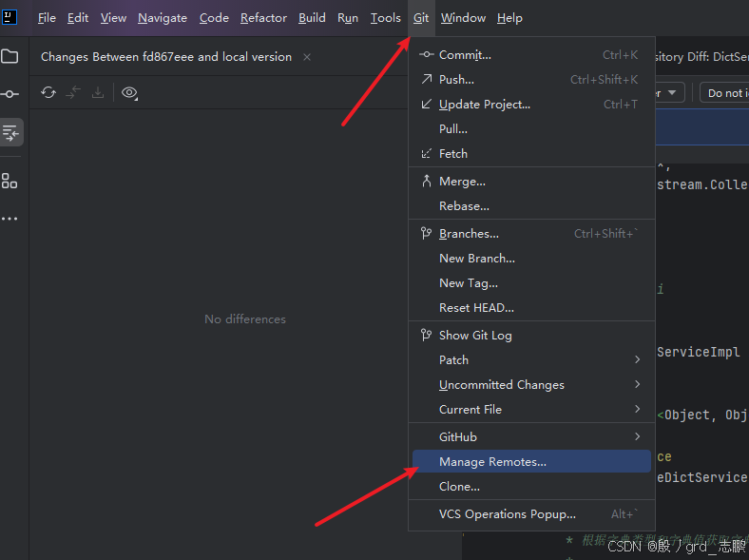Open the Help menu
The image size is (749, 560).
(x=509, y=18)
